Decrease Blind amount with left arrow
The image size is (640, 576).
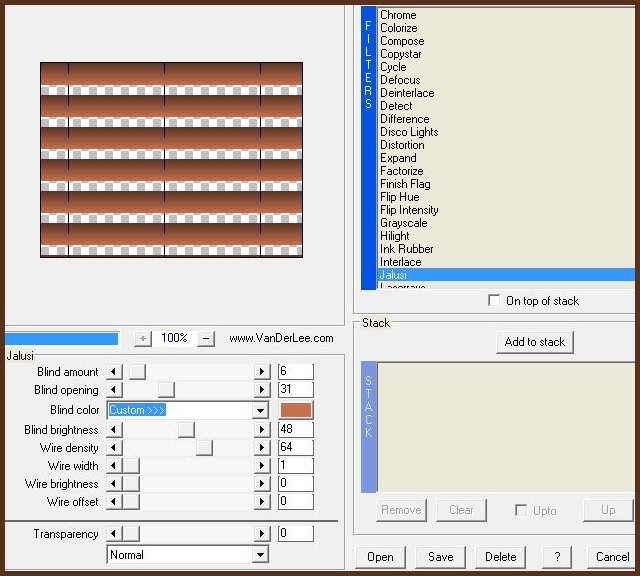[114, 371]
